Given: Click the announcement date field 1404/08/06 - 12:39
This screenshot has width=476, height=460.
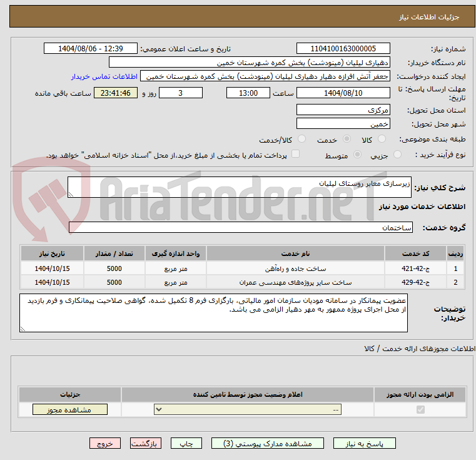Looking at the screenshot, I should tap(91, 49).
